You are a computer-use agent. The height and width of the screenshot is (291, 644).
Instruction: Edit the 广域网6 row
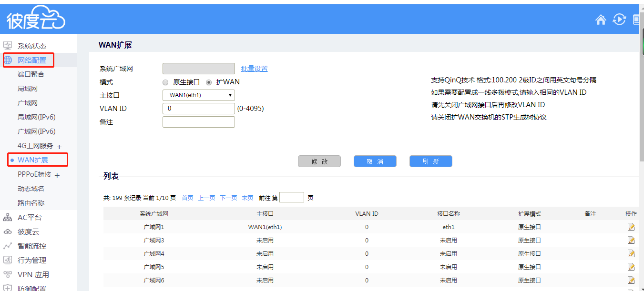632,281
